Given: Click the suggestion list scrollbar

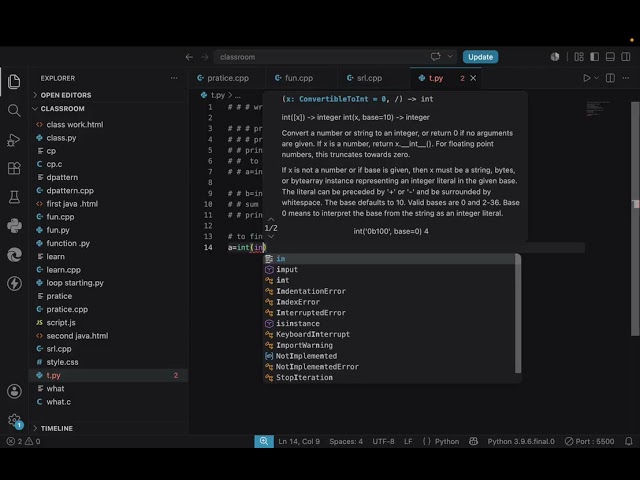Looking at the screenshot, I should pos(518,313).
